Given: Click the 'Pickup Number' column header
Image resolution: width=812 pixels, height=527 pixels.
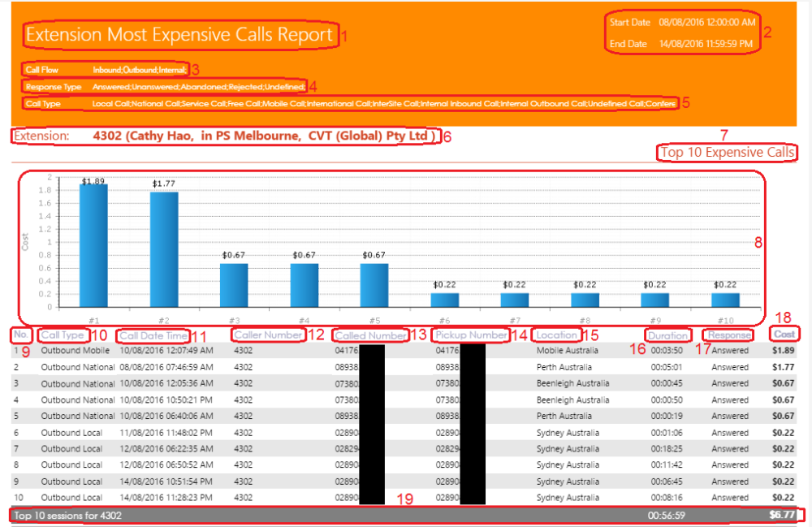Looking at the screenshot, I should pyautogui.click(x=471, y=335).
